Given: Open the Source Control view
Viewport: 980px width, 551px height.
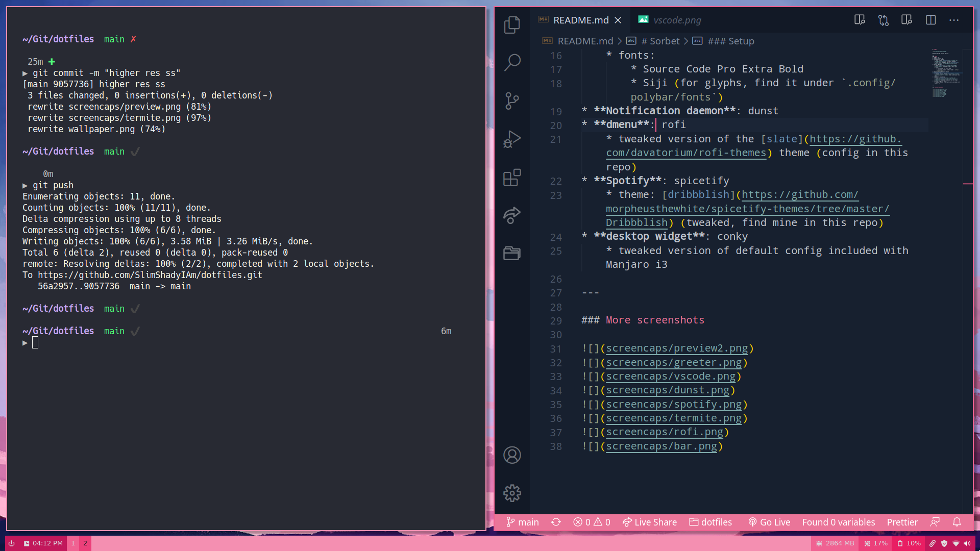Looking at the screenshot, I should pyautogui.click(x=512, y=101).
